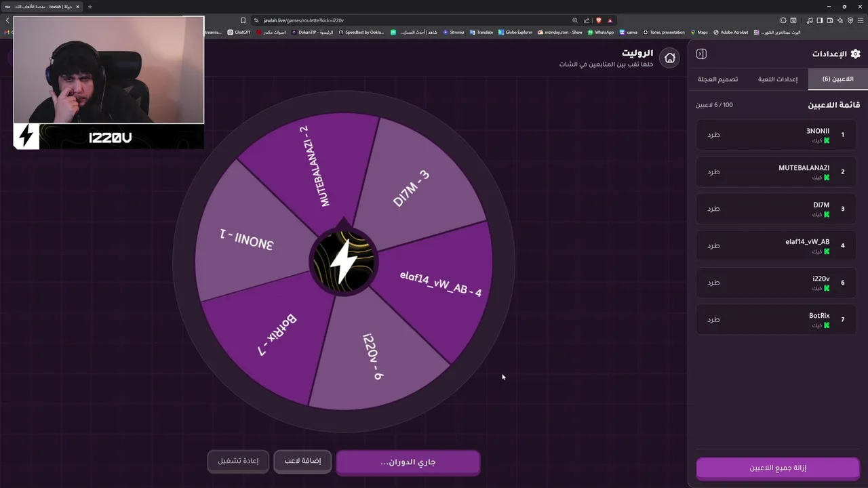The image size is (868, 488).
Task: Open the Tome, presentation bookmark
Action: click(x=664, y=32)
